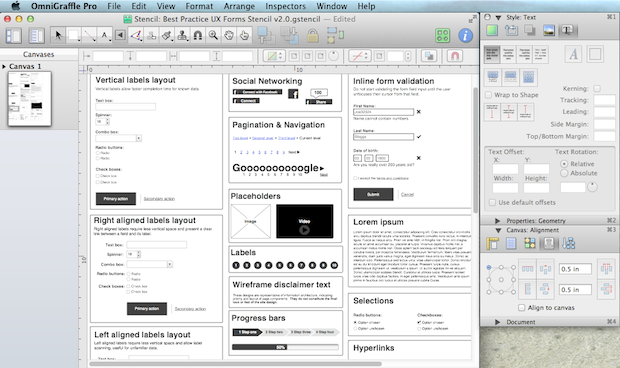Open the File menu
The image size is (620, 368).
pyautogui.click(x=114, y=6)
